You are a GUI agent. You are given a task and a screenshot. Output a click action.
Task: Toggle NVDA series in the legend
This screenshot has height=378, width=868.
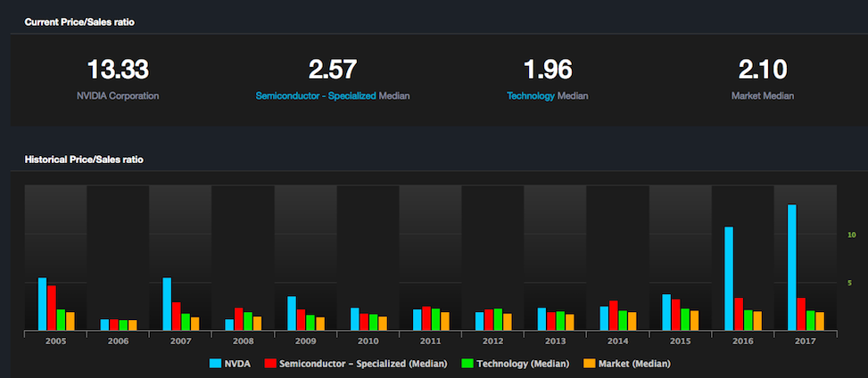tap(230, 364)
